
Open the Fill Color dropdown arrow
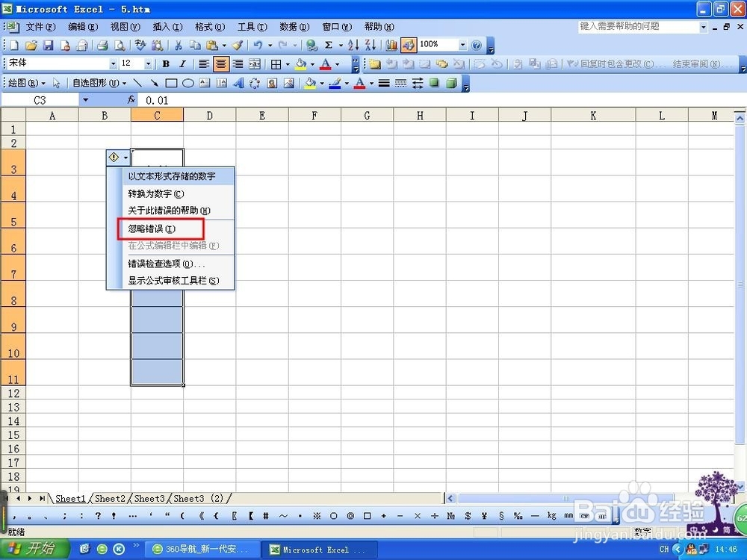(312, 63)
